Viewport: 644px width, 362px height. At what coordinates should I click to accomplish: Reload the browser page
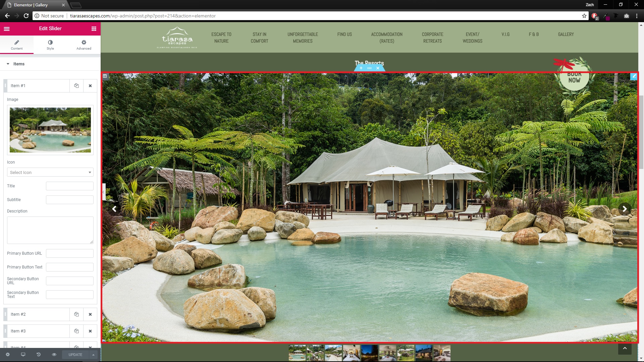click(26, 16)
